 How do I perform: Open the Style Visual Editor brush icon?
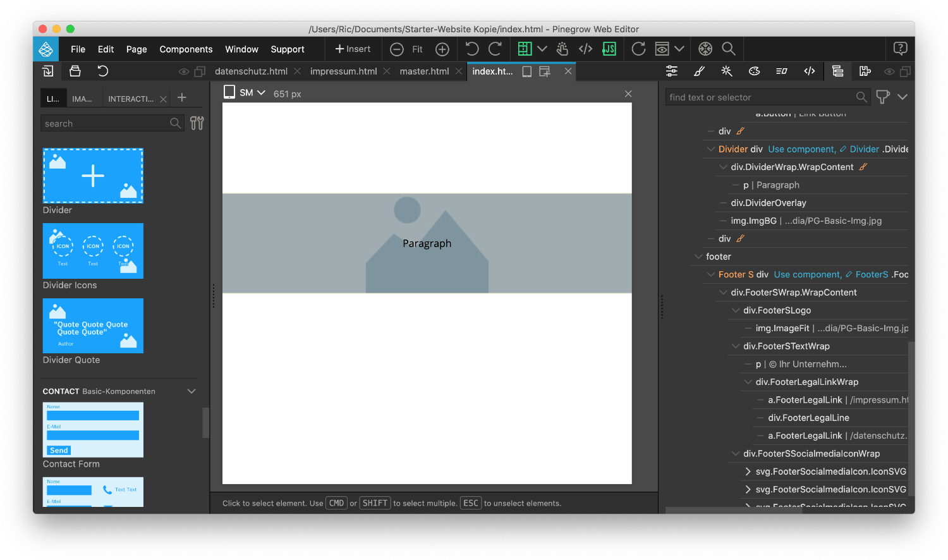tap(700, 71)
